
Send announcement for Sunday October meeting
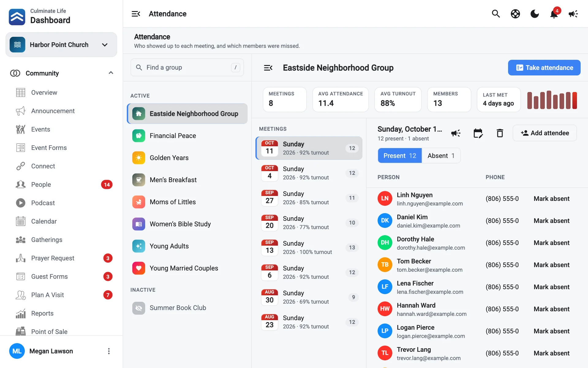(456, 133)
